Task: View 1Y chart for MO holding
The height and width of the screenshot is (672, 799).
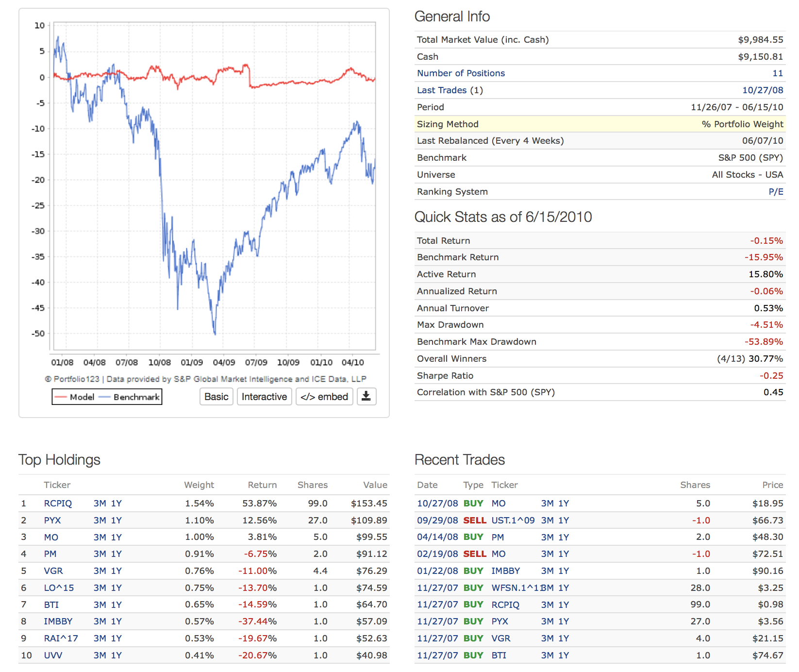Action: pyautogui.click(x=117, y=538)
